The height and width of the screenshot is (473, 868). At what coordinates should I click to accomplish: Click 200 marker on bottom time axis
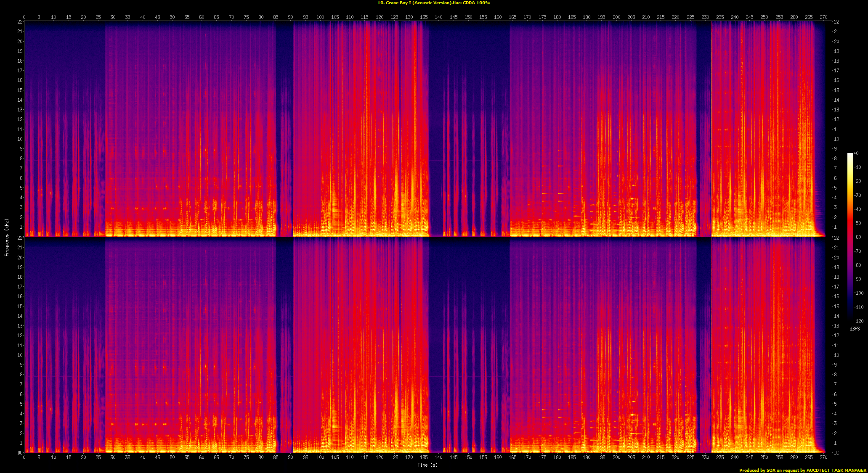pos(616,457)
